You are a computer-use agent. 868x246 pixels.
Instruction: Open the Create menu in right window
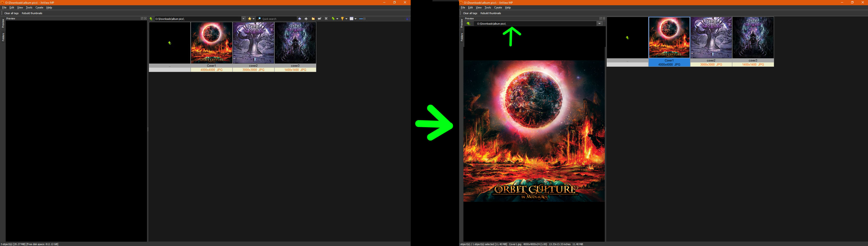[498, 8]
